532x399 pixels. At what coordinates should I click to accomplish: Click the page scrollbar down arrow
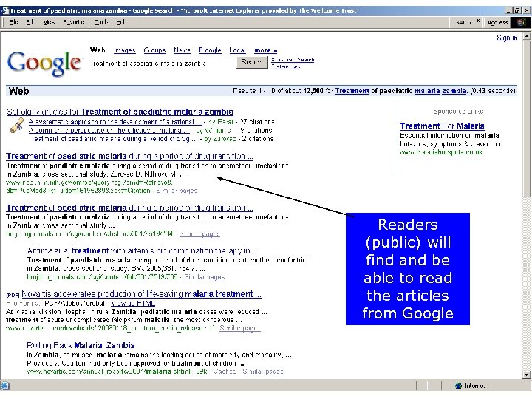click(x=527, y=375)
